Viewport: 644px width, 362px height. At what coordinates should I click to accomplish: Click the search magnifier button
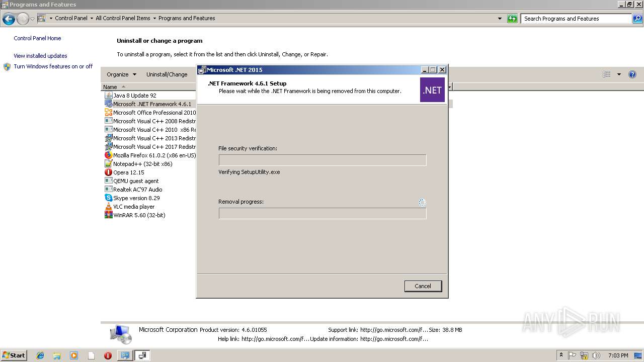[637, 19]
